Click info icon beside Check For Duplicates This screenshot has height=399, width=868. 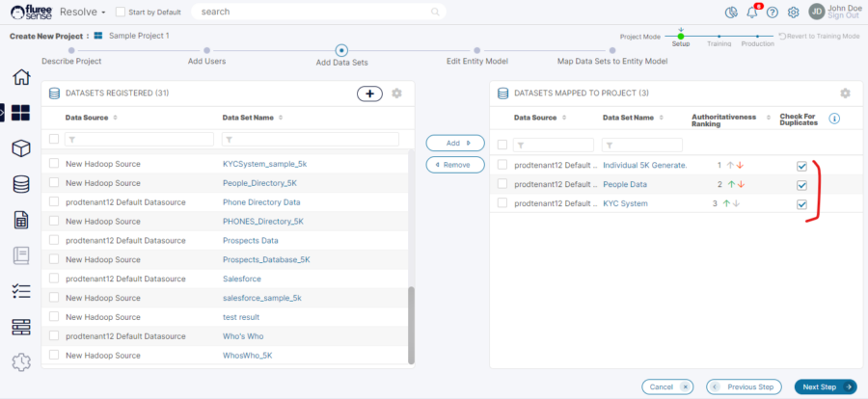tap(835, 119)
